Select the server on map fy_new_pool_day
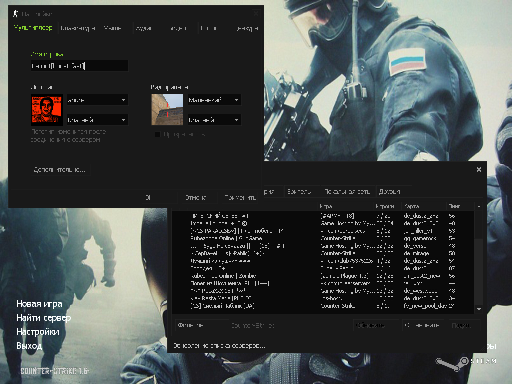The height and width of the screenshot is (384, 512). tap(323, 306)
